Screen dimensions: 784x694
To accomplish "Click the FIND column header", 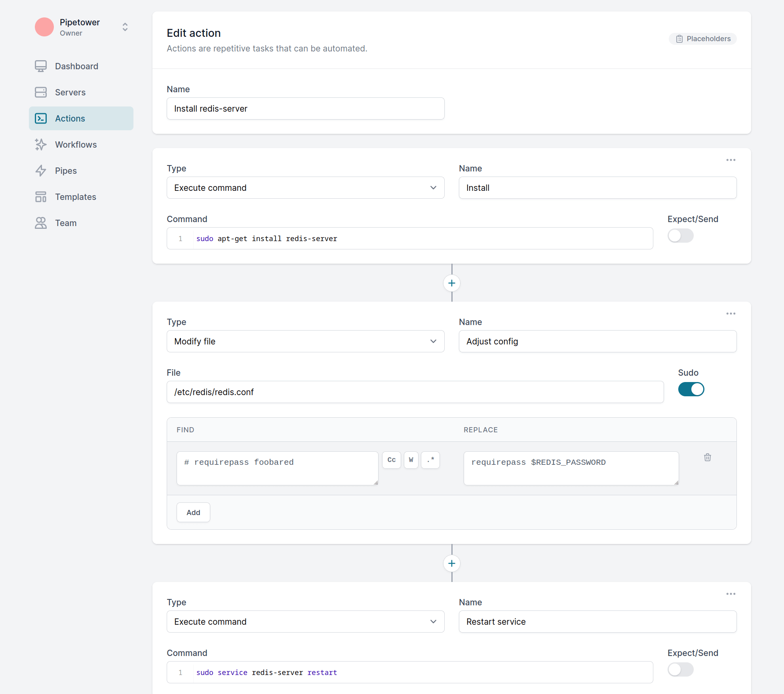I will tap(185, 430).
